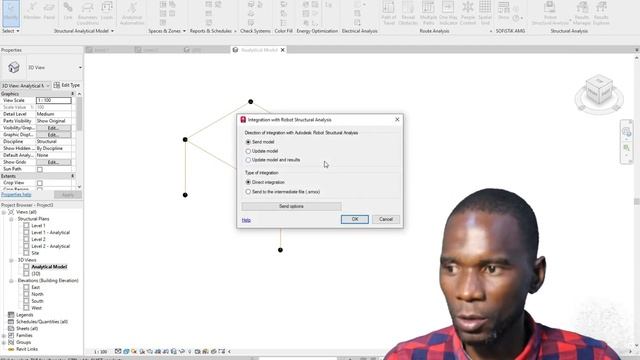Open the Help link in the dialog
This screenshot has height=360, width=640.
point(246,220)
